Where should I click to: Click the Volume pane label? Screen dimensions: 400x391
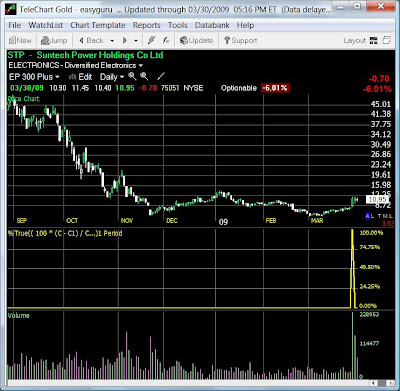click(19, 316)
